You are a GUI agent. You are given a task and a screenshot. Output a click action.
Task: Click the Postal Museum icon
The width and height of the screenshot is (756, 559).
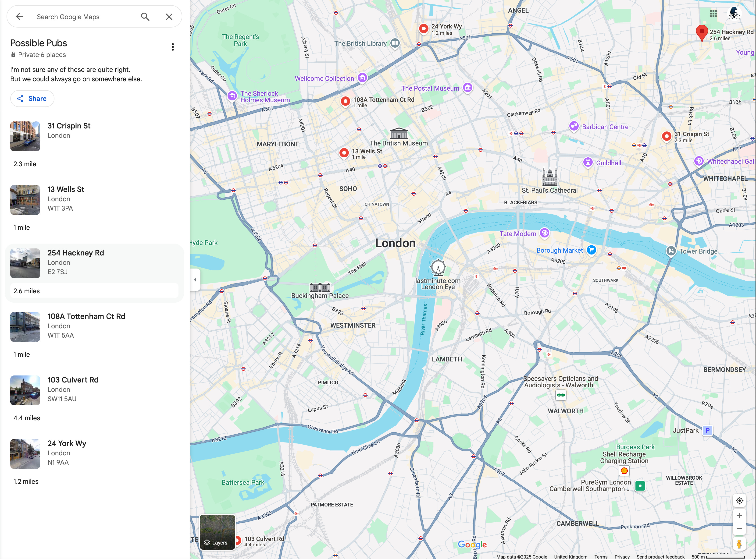click(467, 88)
